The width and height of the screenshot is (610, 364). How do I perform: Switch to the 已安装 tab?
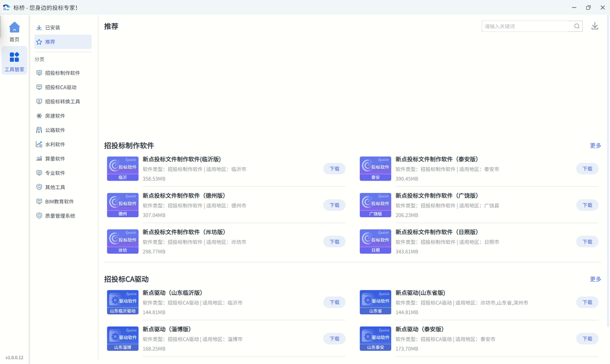pyautogui.click(x=52, y=27)
